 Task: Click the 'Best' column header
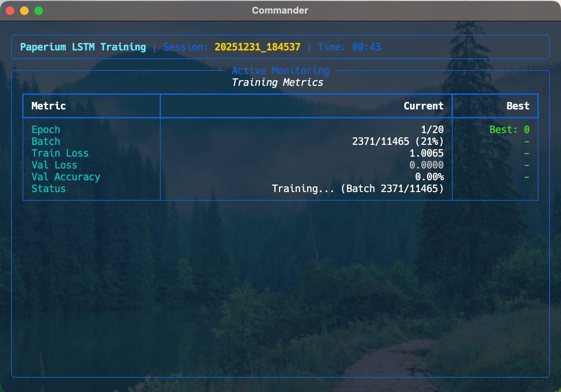click(518, 106)
